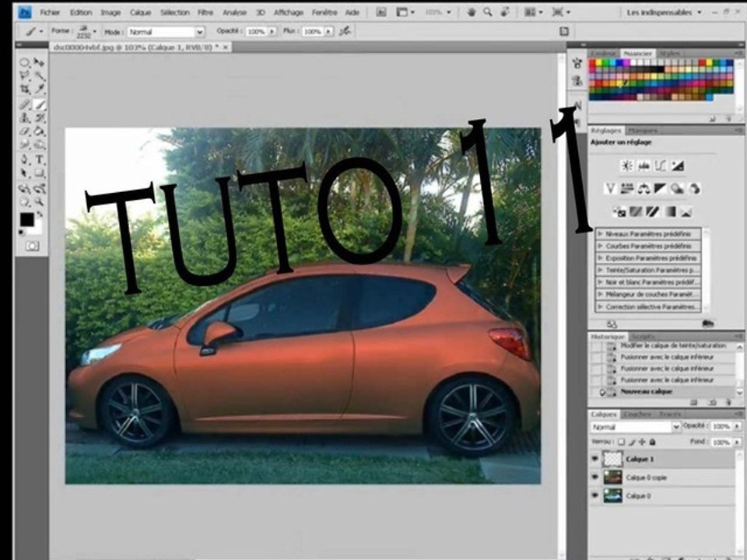Toggle lock all padlock
The height and width of the screenshot is (560, 747).
point(653,442)
